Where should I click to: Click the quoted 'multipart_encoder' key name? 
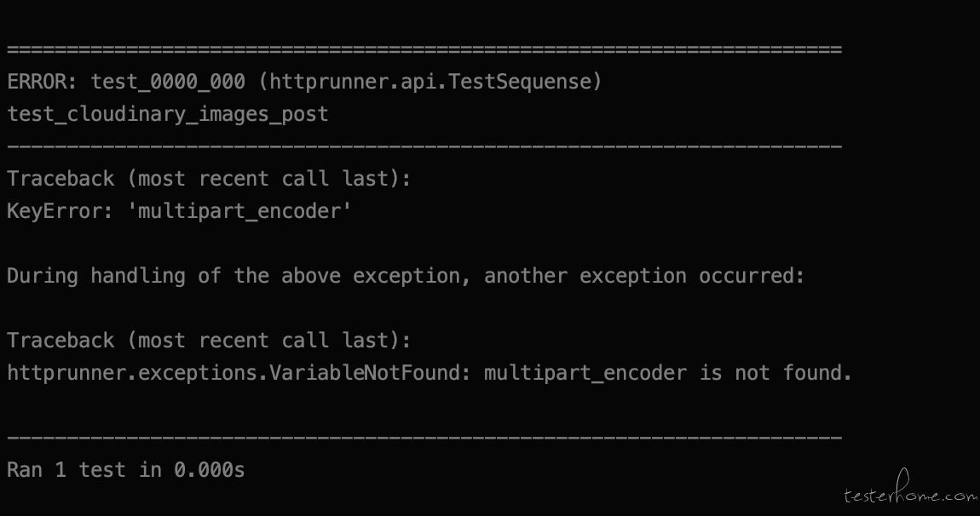(239, 211)
